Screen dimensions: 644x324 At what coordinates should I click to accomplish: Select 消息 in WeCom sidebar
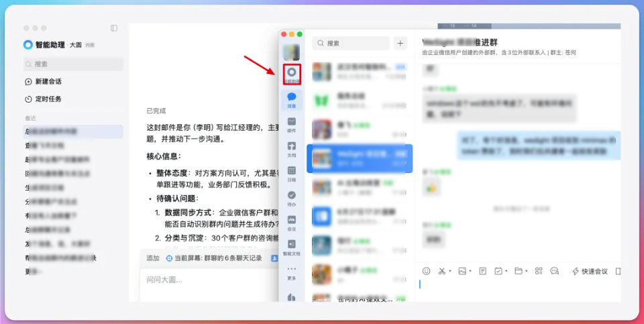(292, 100)
